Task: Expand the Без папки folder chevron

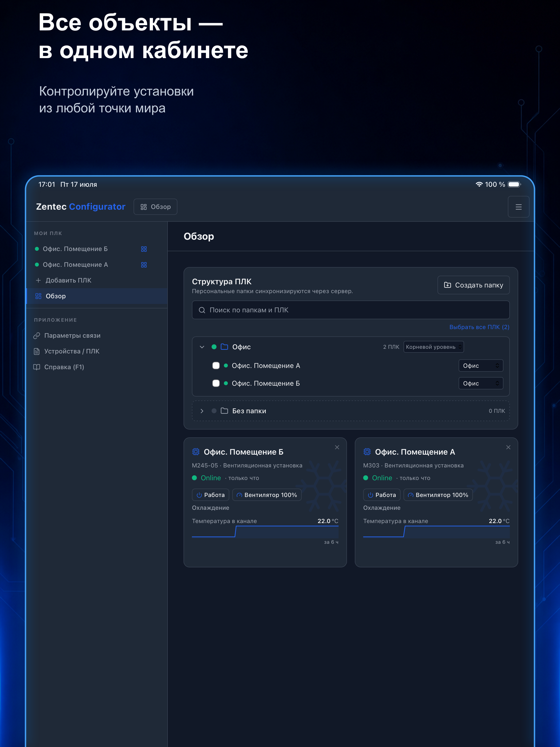Action: coord(202,411)
